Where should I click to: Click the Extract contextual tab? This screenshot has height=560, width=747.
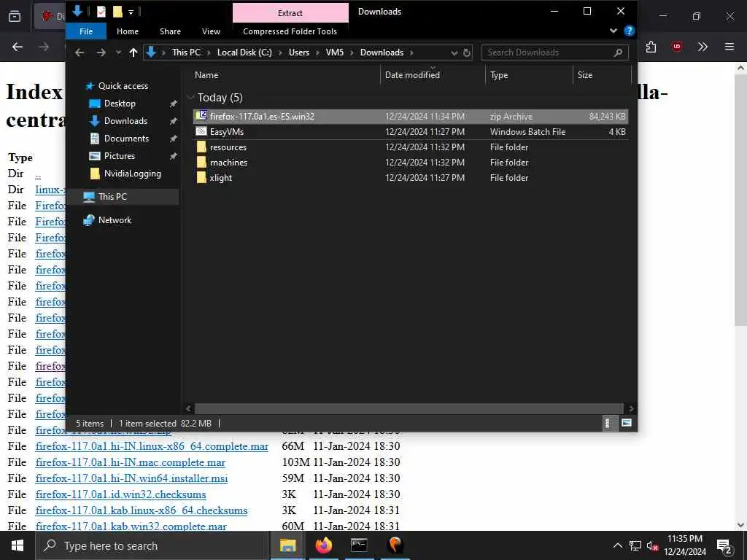point(290,13)
